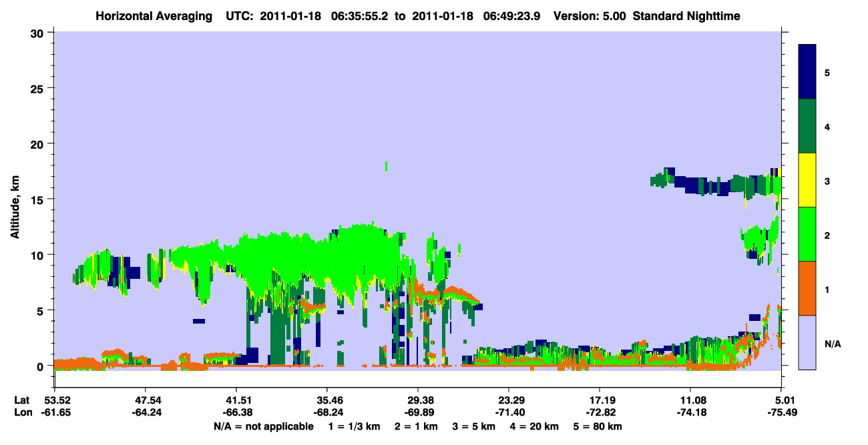Image resolution: width=868 pixels, height=445 pixels.
Task: Click the longitude value -71.40
Action: [x=509, y=413]
